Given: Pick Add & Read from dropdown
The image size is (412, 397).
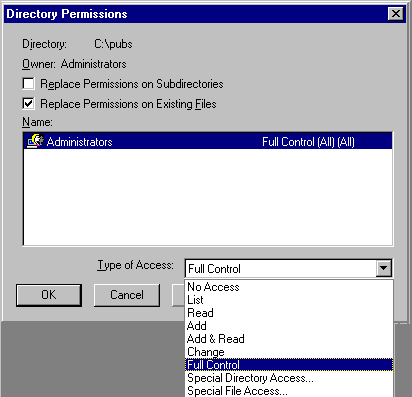Looking at the screenshot, I should tap(289, 339).
